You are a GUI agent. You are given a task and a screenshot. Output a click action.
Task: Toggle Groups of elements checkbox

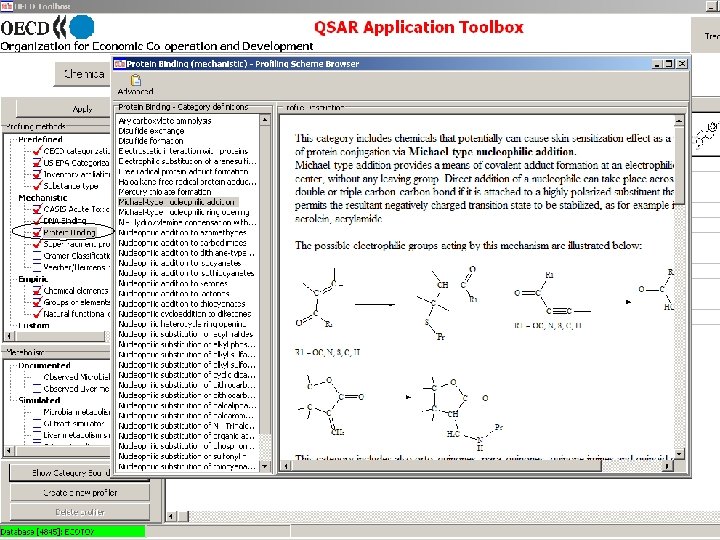pos(37,302)
